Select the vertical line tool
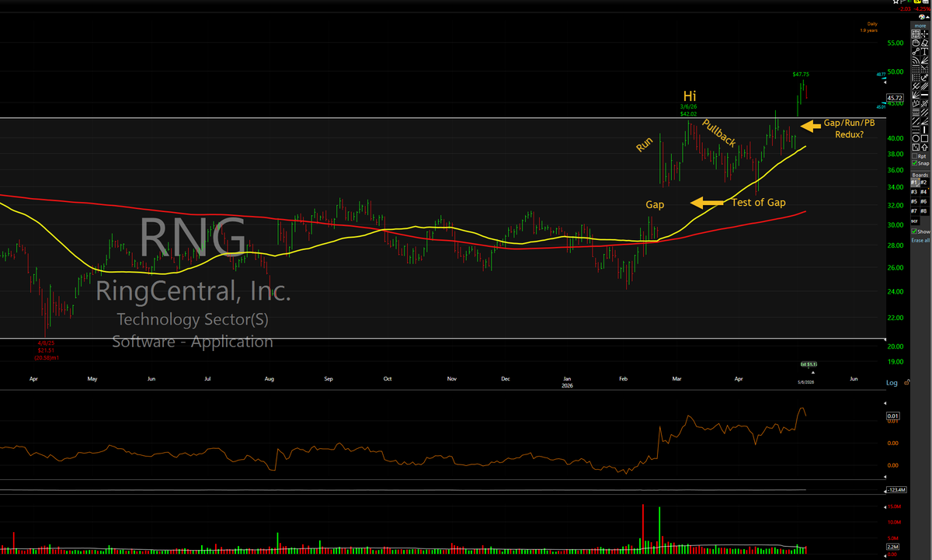This screenshot has width=932, height=560. point(924,130)
